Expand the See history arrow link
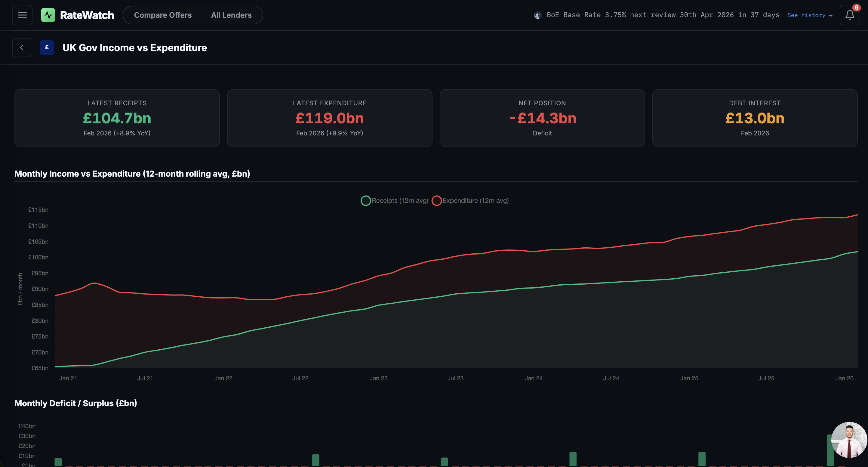The width and height of the screenshot is (868, 467). click(806, 15)
